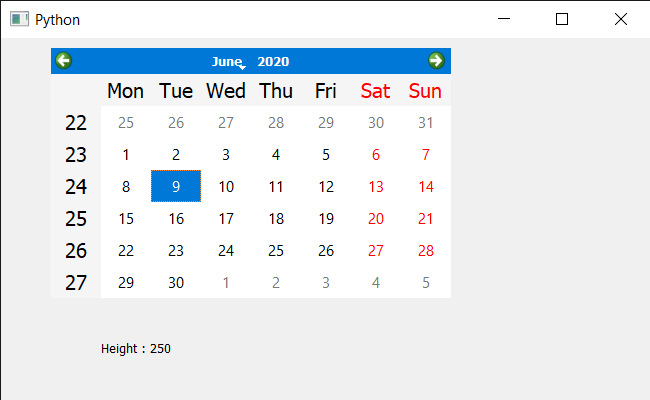650x400 pixels.
Task: Maximize the Python window
Action: coord(562,19)
